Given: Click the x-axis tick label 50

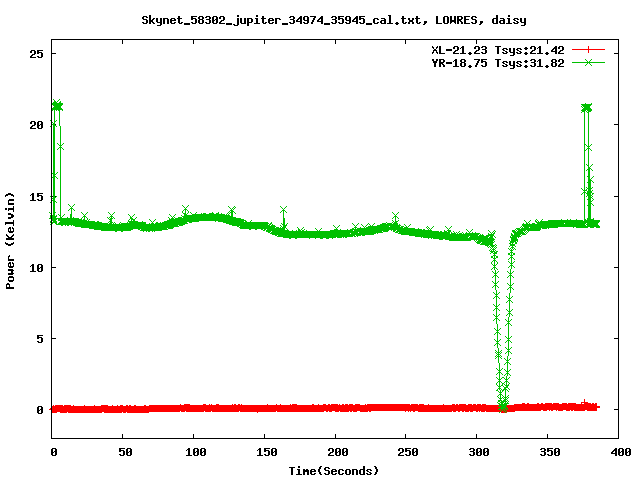Looking at the screenshot, I should [125, 452].
